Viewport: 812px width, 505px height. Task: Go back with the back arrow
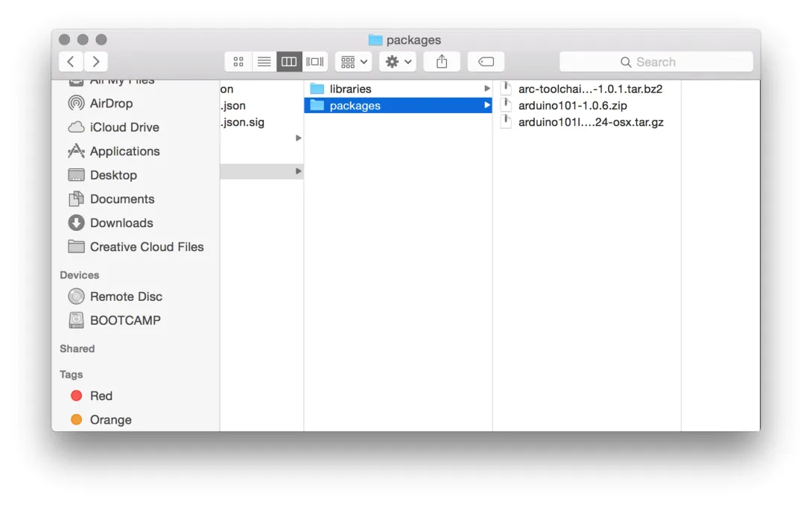coord(71,62)
